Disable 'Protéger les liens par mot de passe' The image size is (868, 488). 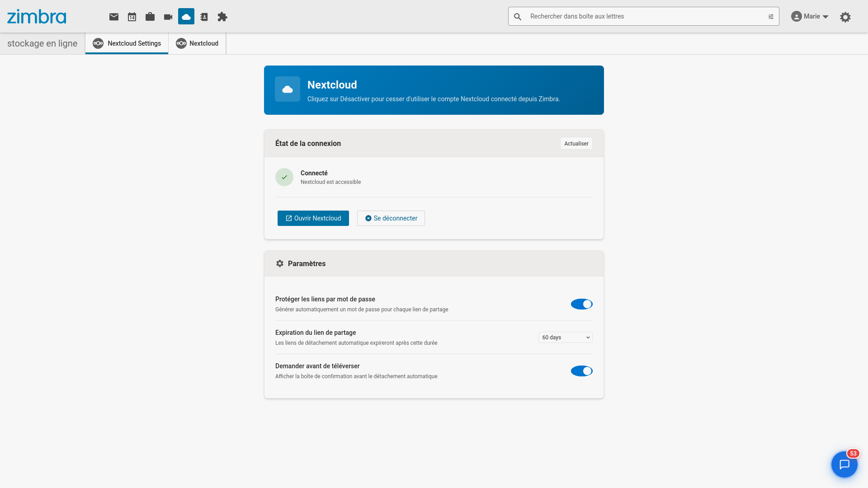[x=581, y=304]
